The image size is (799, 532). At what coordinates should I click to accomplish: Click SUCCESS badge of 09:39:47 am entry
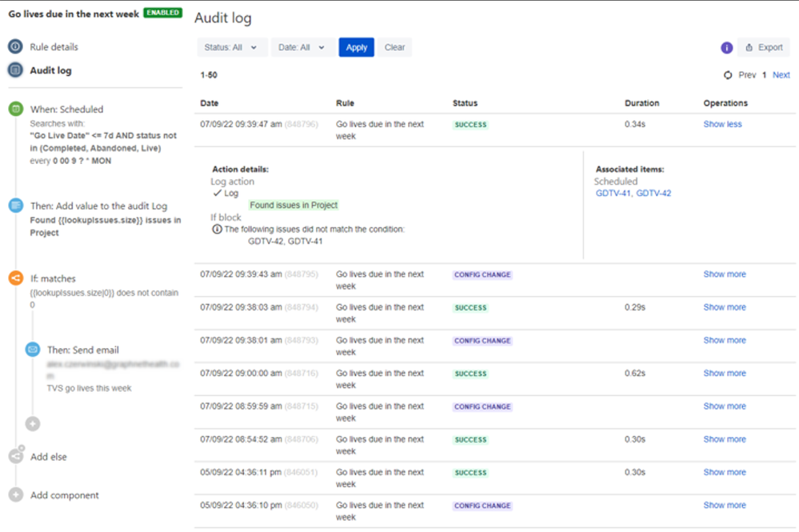pyautogui.click(x=470, y=124)
